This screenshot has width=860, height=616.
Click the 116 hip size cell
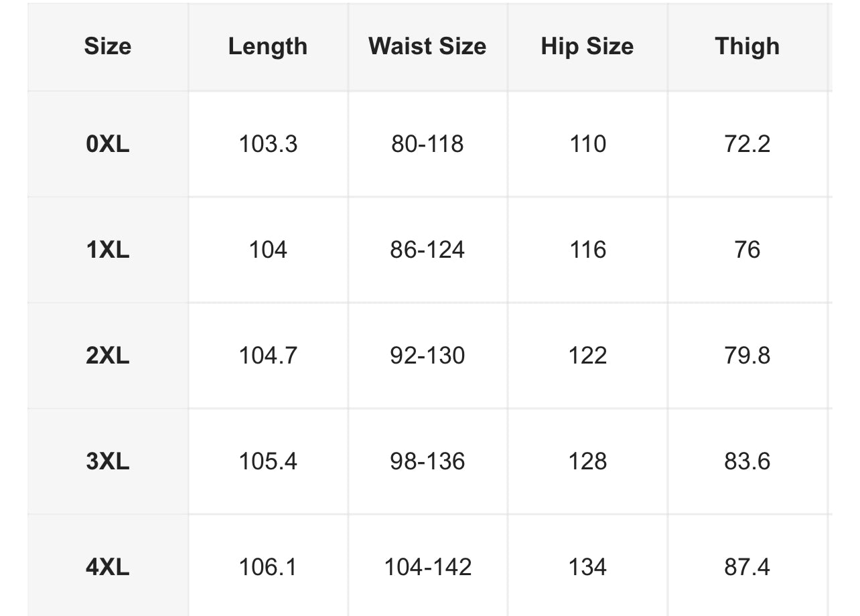coord(587,250)
